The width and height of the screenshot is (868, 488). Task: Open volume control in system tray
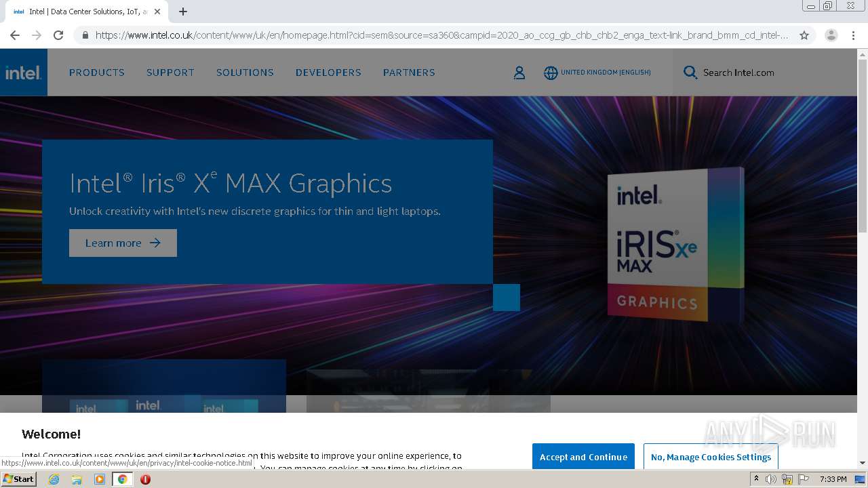(771, 479)
